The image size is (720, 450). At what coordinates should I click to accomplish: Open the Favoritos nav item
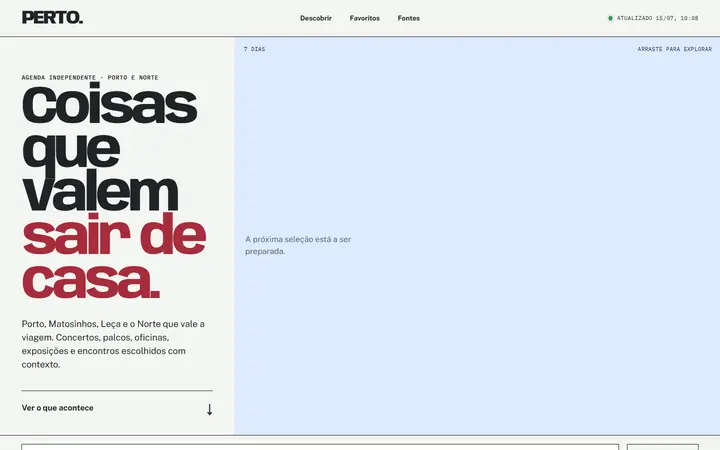click(365, 18)
